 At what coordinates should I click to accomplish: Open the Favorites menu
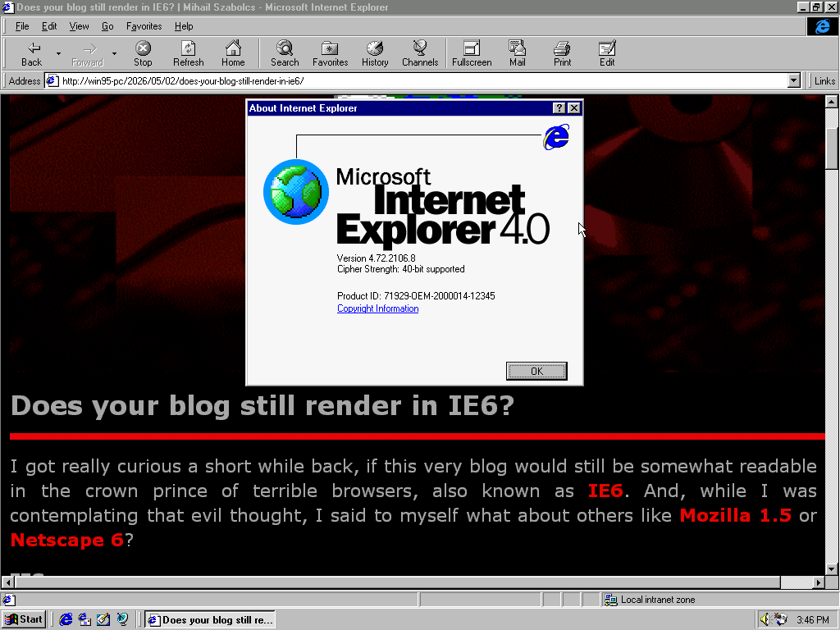144,26
